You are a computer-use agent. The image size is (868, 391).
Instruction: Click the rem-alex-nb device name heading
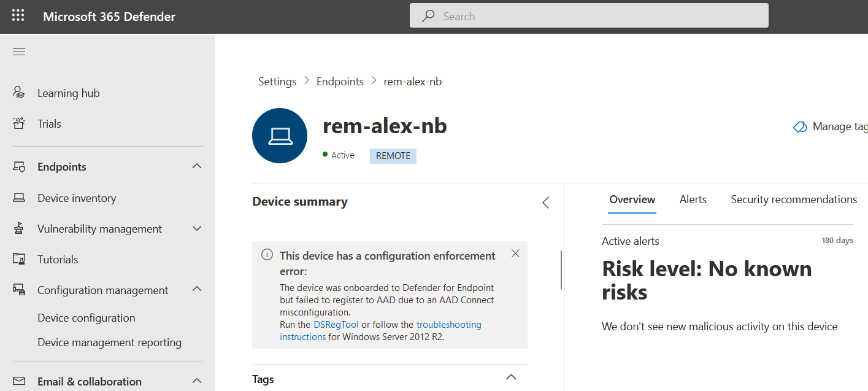[x=385, y=126]
